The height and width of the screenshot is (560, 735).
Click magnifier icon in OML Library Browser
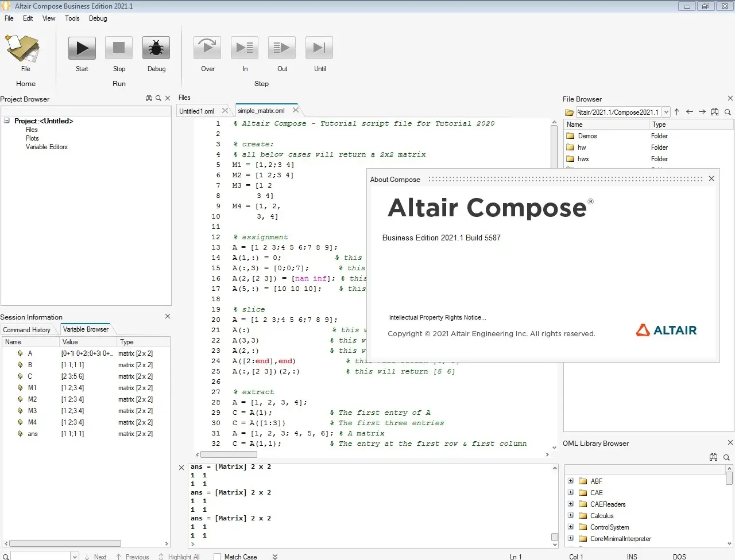point(726,457)
